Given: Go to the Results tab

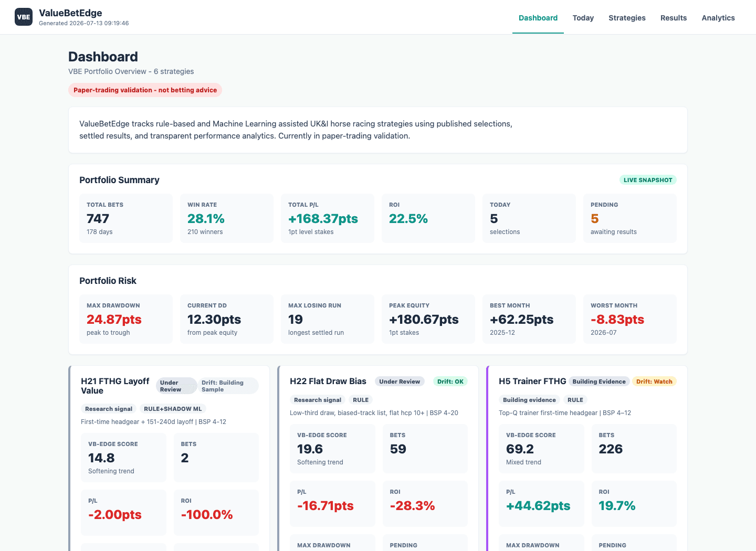Looking at the screenshot, I should click(674, 18).
